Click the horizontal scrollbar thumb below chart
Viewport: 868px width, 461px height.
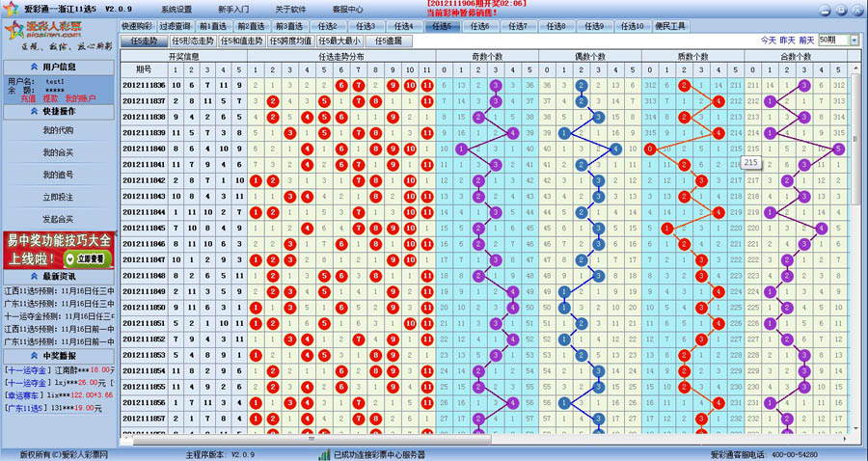(312, 440)
